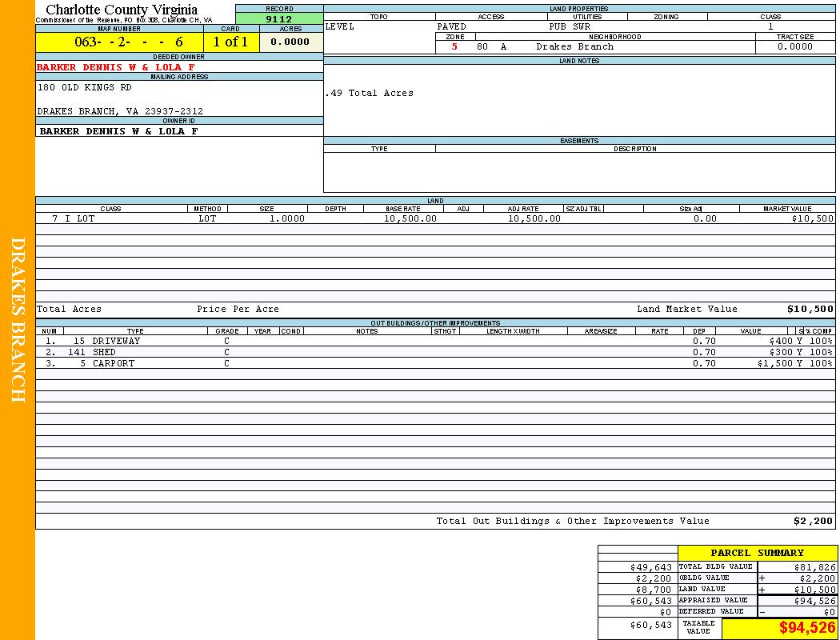Click the orange Drakes Branch sidebar label

pyautogui.click(x=18, y=320)
